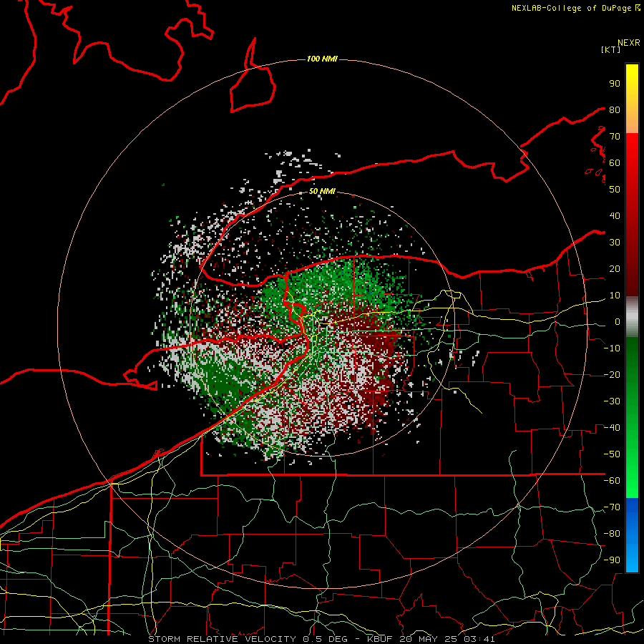The width and height of the screenshot is (644, 644).
Task: Click the 30 value on the color scale
Action: tap(615, 243)
